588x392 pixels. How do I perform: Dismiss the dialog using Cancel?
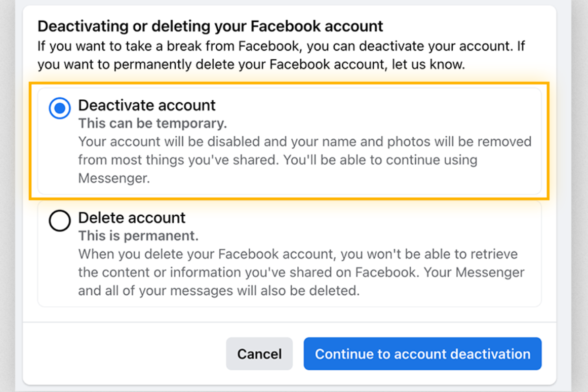[x=259, y=354]
